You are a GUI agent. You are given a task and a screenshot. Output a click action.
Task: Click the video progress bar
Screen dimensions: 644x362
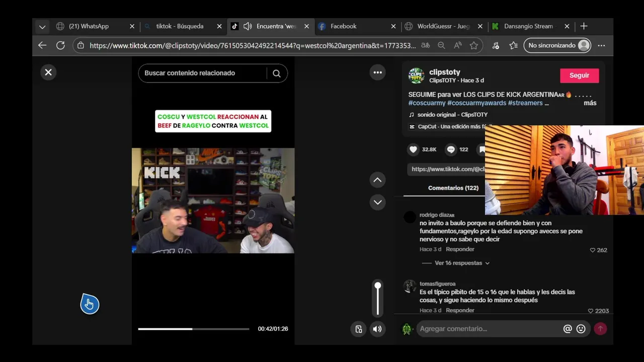[194, 329]
